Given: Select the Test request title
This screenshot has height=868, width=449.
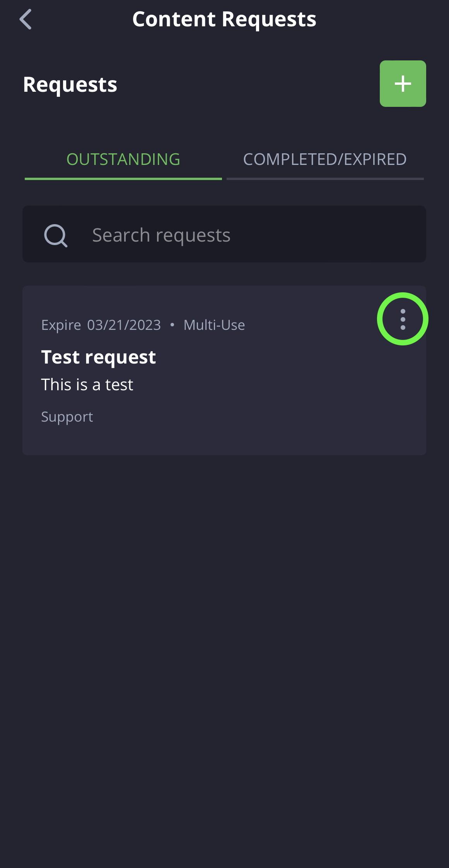Looking at the screenshot, I should [99, 357].
